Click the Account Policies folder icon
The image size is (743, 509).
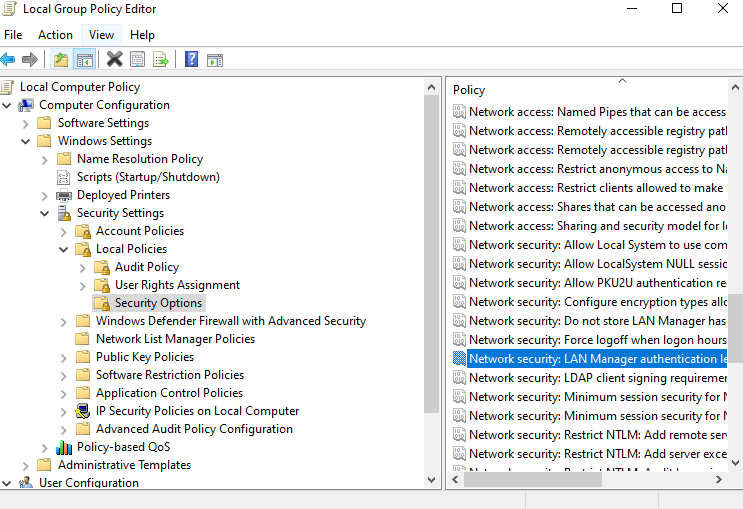point(83,231)
